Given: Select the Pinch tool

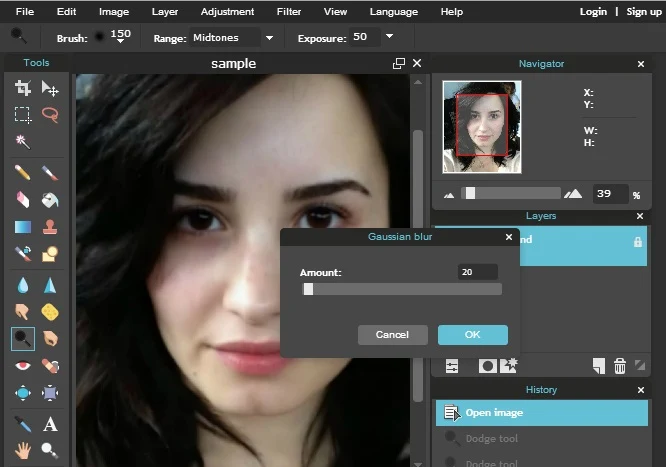Looking at the screenshot, I should coord(50,393).
